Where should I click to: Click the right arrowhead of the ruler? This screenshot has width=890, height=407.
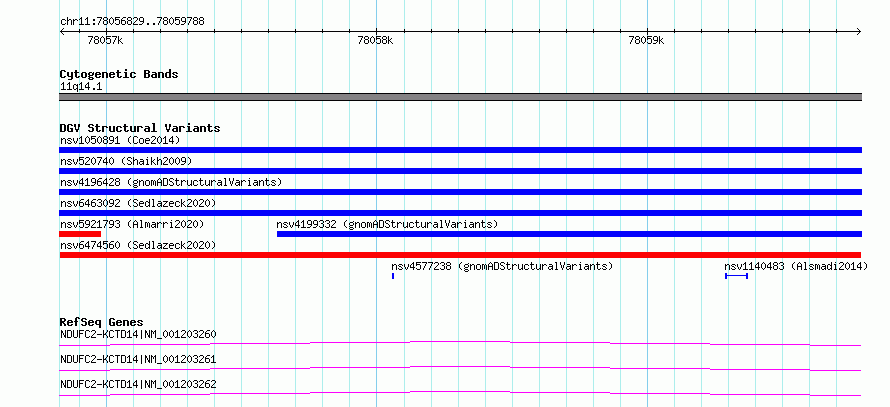pyautogui.click(x=859, y=32)
